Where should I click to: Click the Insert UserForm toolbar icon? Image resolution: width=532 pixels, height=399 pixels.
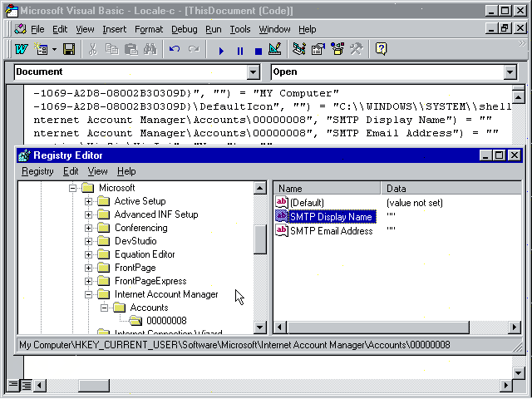pos(42,50)
